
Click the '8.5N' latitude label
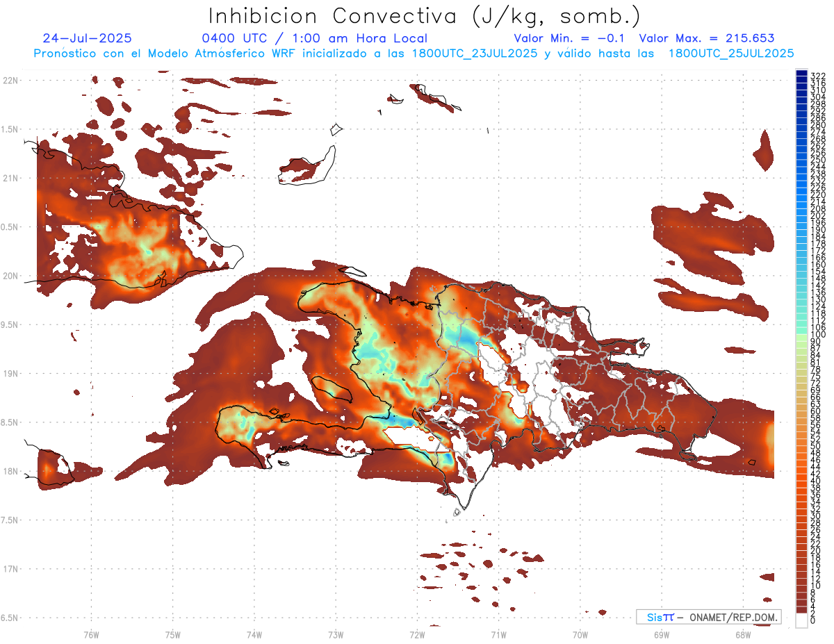click(x=10, y=423)
